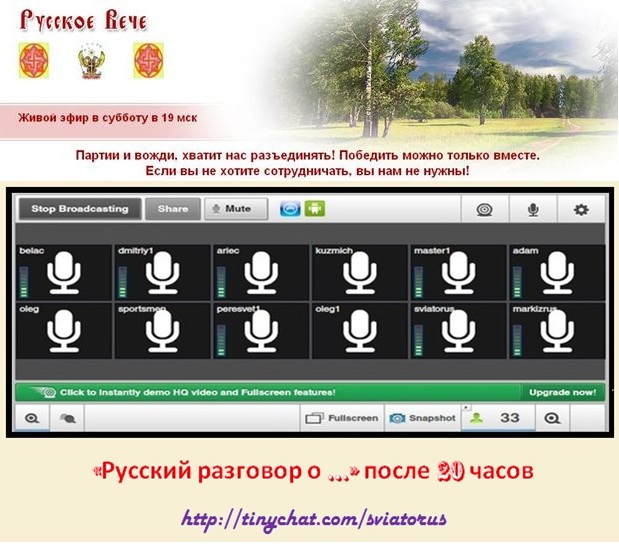Screen dimensions: 619x546
Task: Click the zoom icon at bottom right
Action: click(x=551, y=418)
